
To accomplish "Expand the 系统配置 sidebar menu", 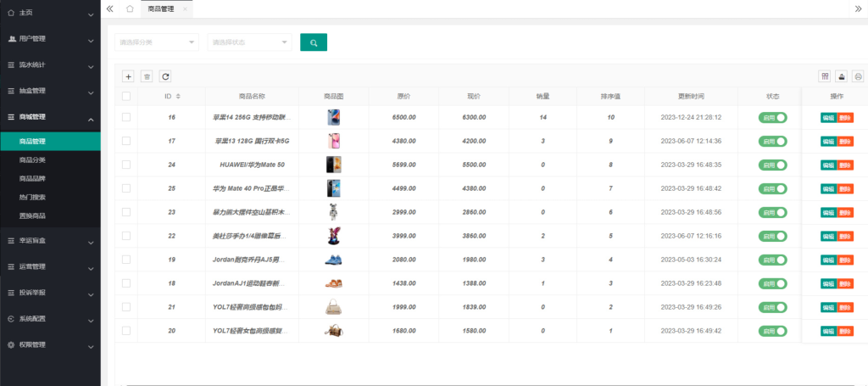I will pyautogui.click(x=50, y=318).
